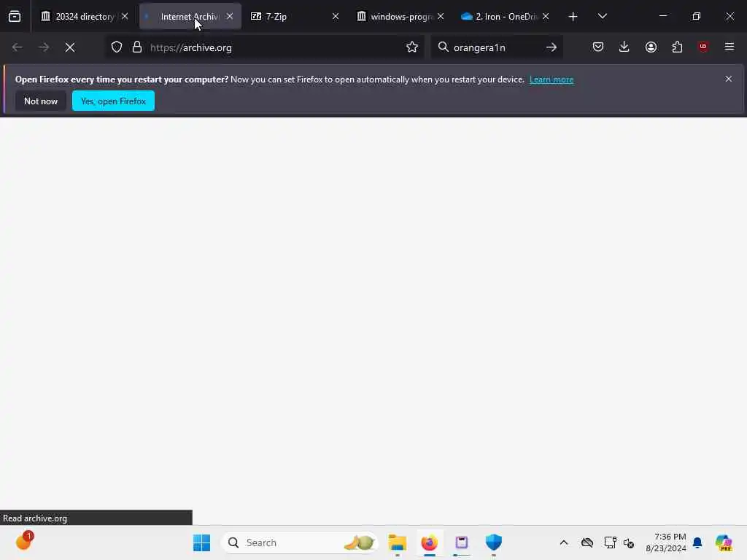Click the muted volume tray icon
This screenshot has height=560, width=747.
click(629, 542)
